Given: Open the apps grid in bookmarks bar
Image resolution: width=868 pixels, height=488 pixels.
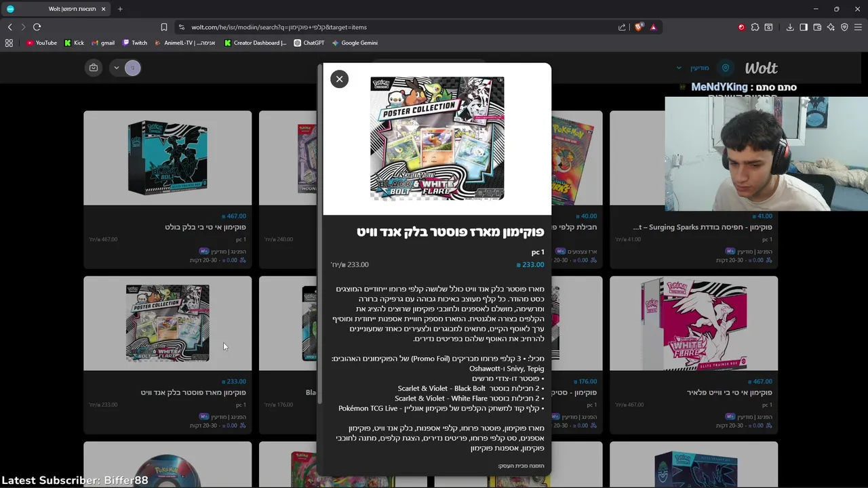Looking at the screenshot, I should pyautogui.click(x=9, y=43).
